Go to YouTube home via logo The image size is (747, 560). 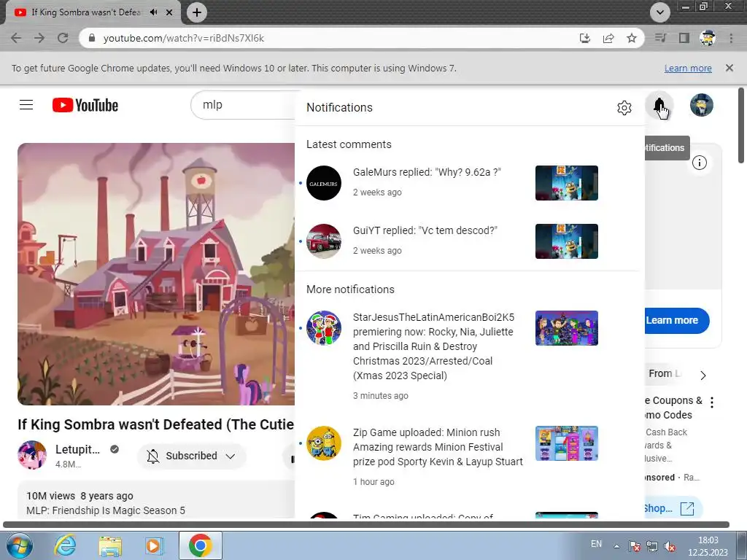[85, 105]
